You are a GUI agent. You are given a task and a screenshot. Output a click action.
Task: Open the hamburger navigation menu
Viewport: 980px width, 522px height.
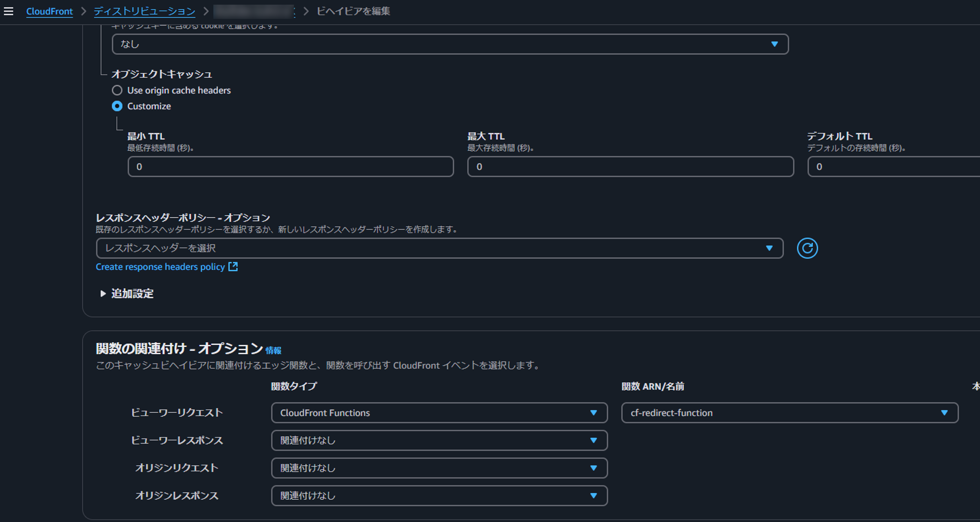pyautogui.click(x=8, y=11)
